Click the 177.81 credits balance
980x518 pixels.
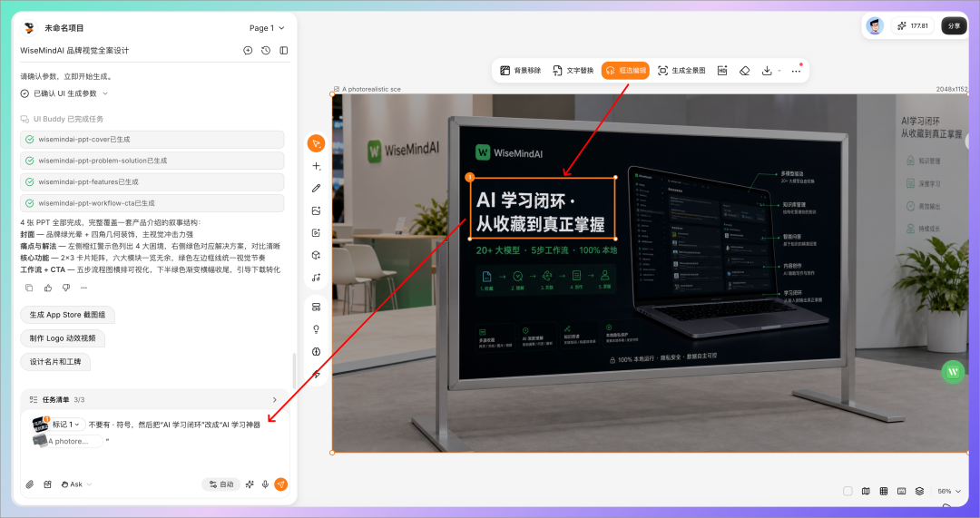point(913,25)
